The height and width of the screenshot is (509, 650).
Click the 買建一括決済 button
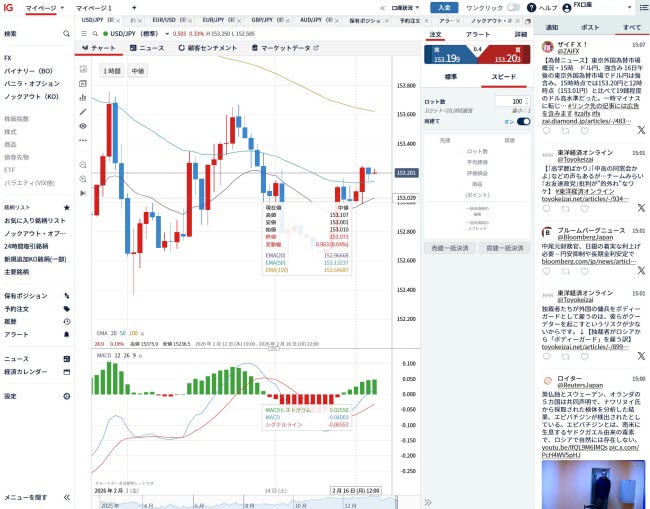pyautogui.click(x=504, y=248)
